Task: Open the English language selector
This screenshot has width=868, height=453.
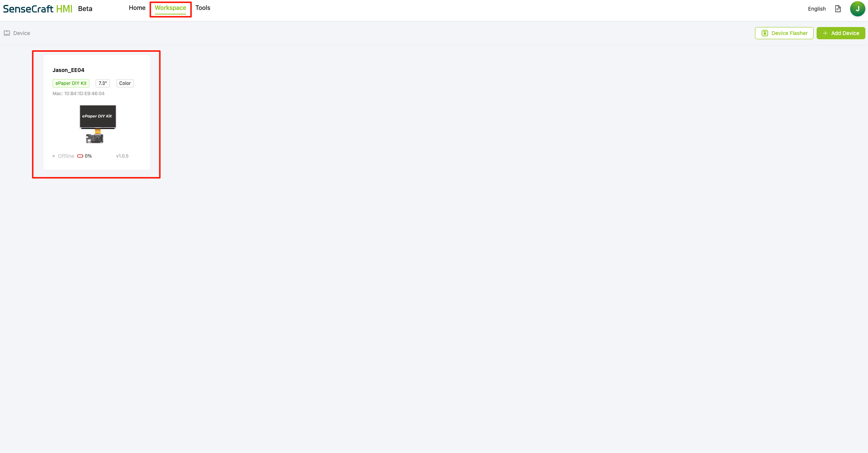Action: (x=817, y=9)
